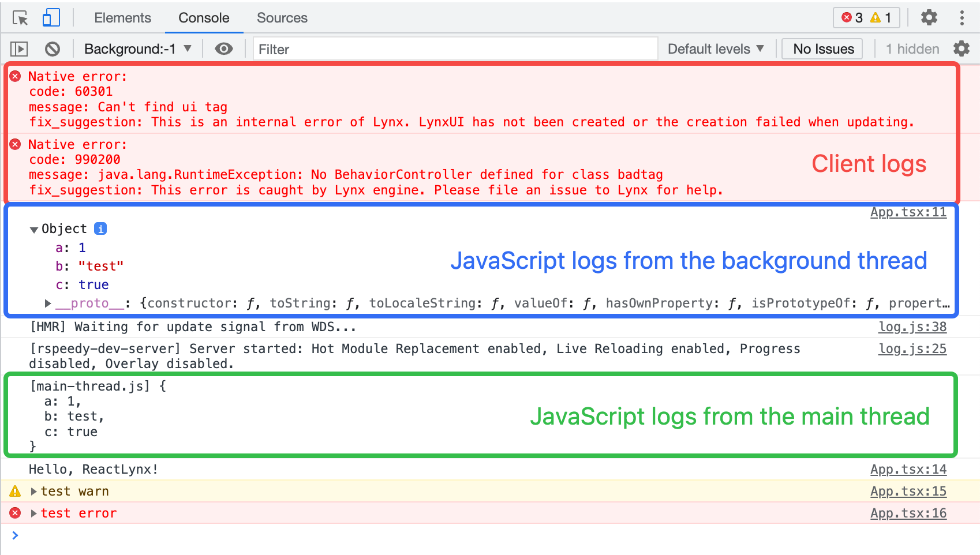This screenshot has height=555, width=980.
Task: Select the 'code: 60301' error line
Action: (71, 91)
